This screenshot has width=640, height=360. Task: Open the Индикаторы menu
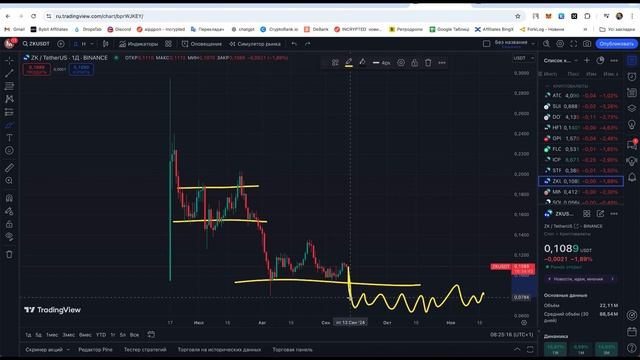click(x=138, y=44)
